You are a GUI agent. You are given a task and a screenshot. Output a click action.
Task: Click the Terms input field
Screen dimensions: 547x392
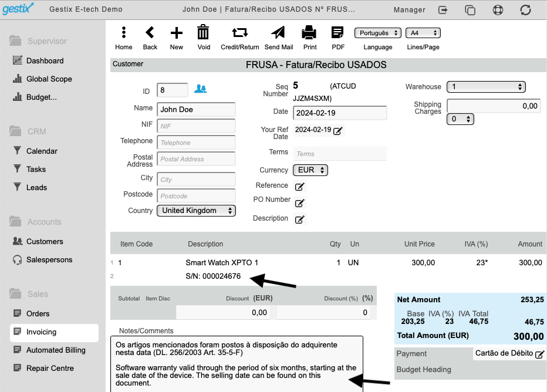coord(340,154)
